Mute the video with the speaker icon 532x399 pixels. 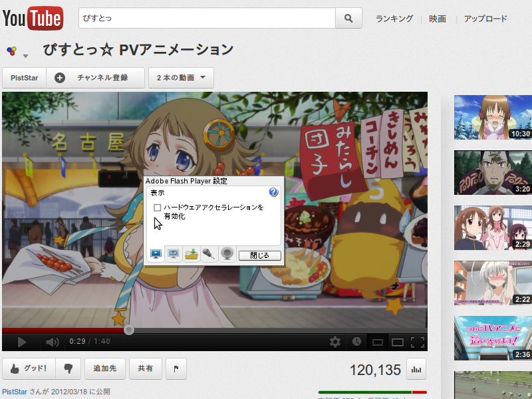point(52,342)
